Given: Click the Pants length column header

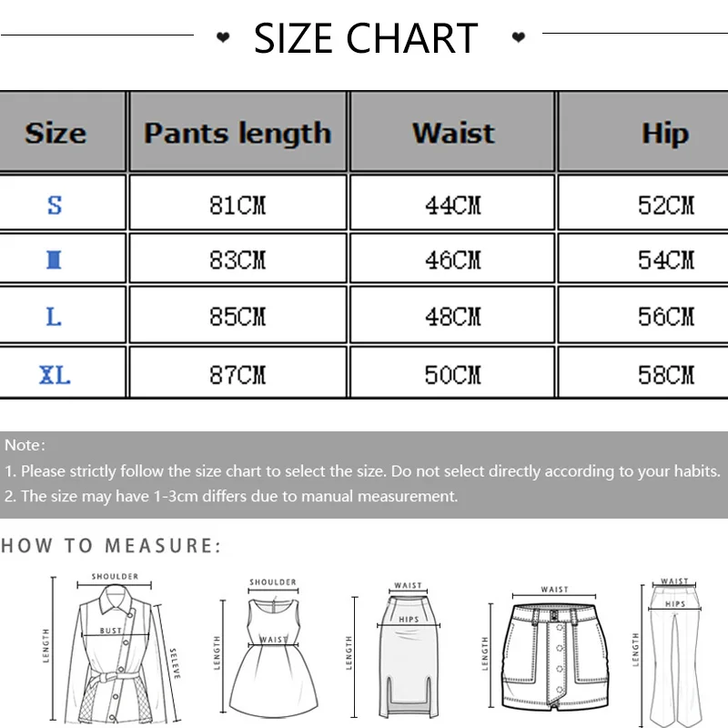Looking at the screenshot, I should (x=238, y=133).
